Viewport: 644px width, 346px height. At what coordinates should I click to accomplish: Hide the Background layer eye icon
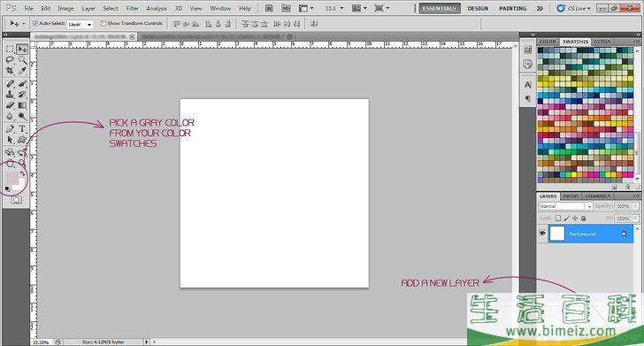coord(542,234)
